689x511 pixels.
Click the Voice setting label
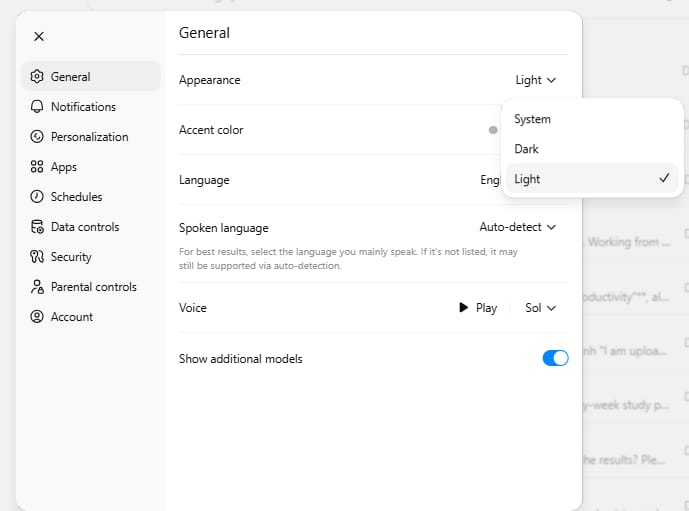click(192, 308)
